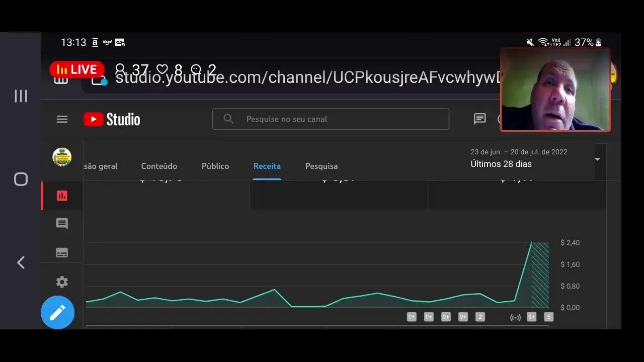Click the '$ 0,80' axis label
The image size is (644, 362).
coord(570,286)
